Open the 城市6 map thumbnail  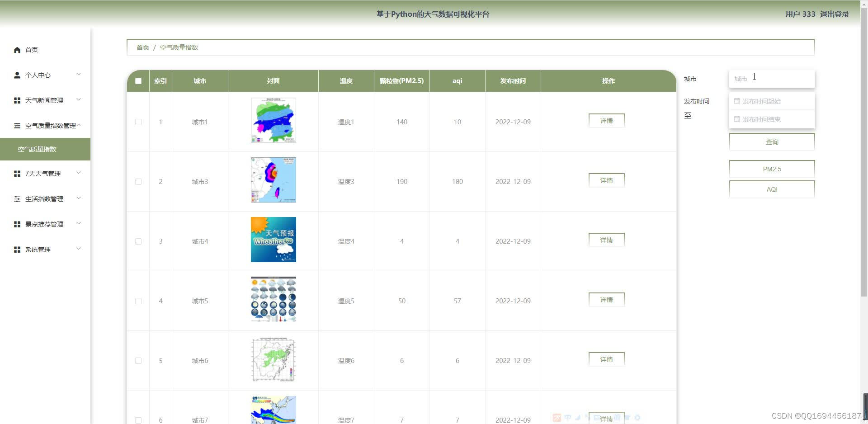(x=274, y=359)
